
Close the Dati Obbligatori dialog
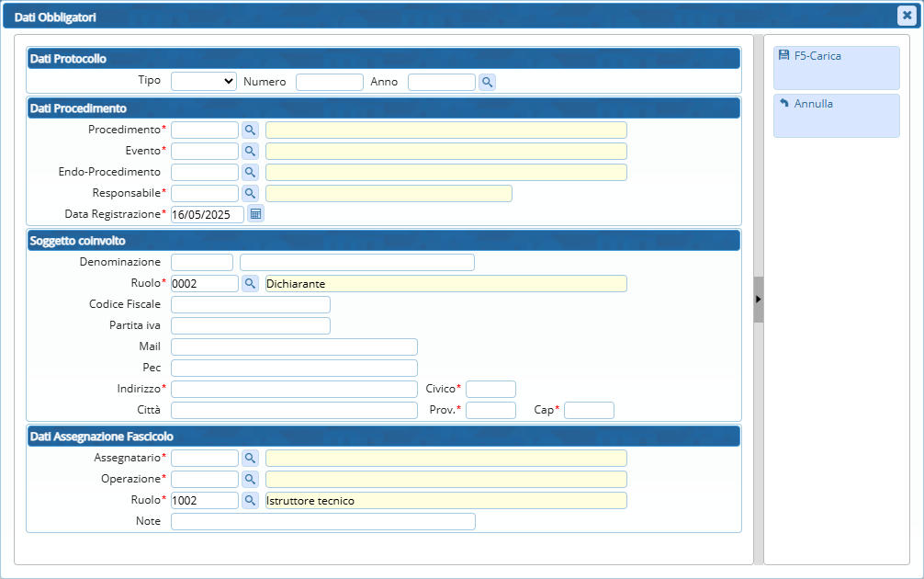pyautogui.click(x=906, y=15)
